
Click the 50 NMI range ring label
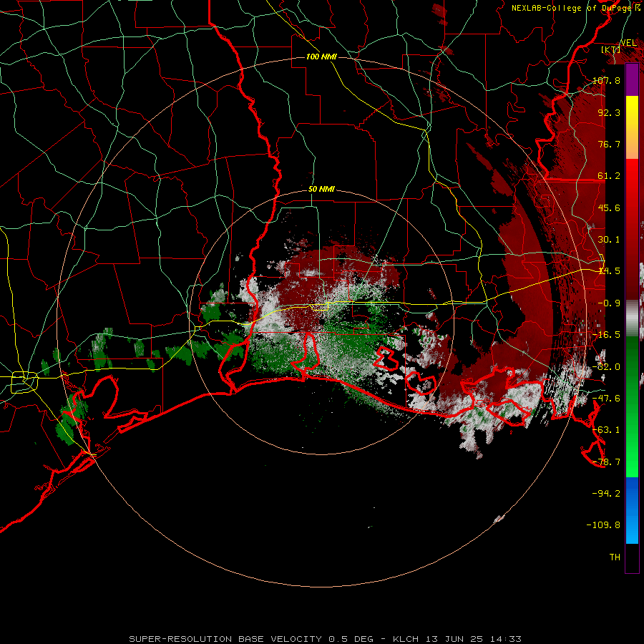321,190
